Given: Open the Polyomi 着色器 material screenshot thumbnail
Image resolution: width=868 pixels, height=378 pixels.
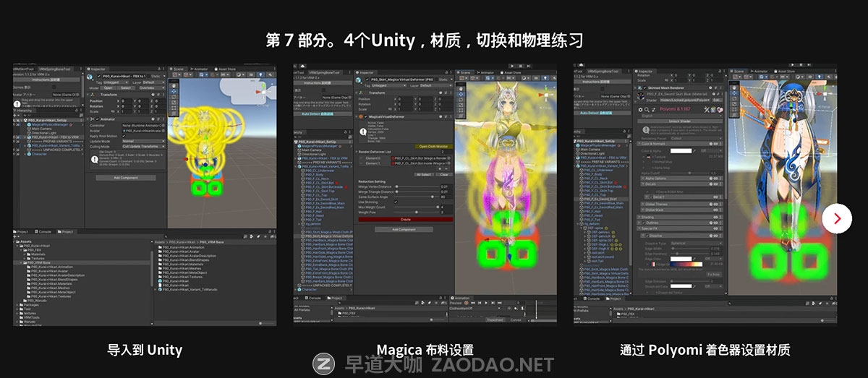Looking at the screenshot, I should [705, 194].
